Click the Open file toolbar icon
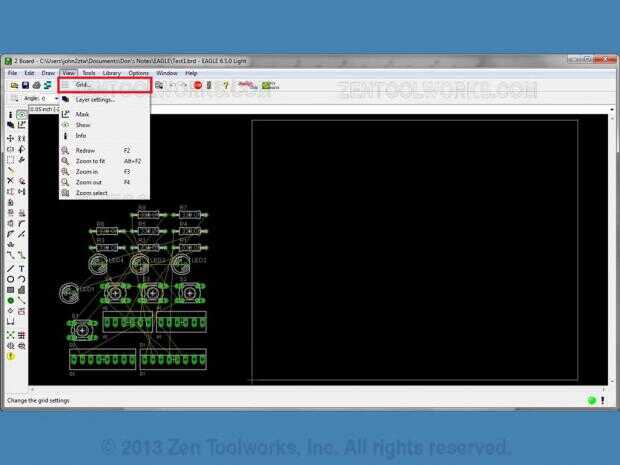Screen dimensions: 620x465 tap(14, 85)
